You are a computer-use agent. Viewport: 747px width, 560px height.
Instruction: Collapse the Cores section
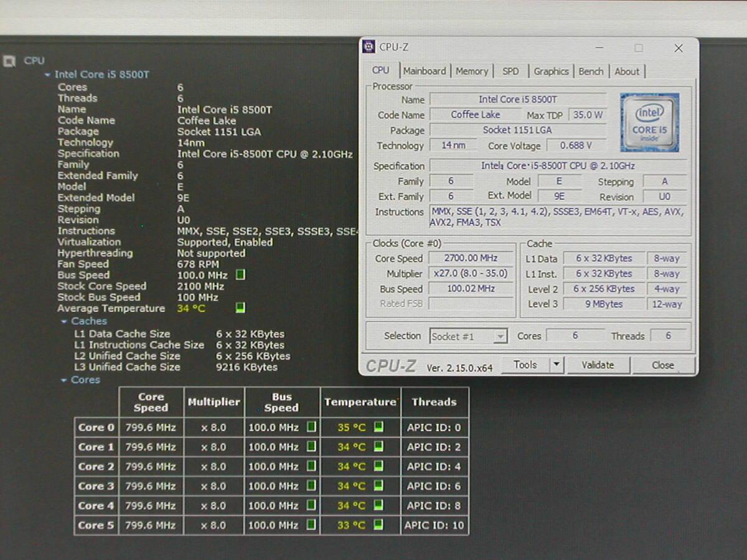click(64, 380)
